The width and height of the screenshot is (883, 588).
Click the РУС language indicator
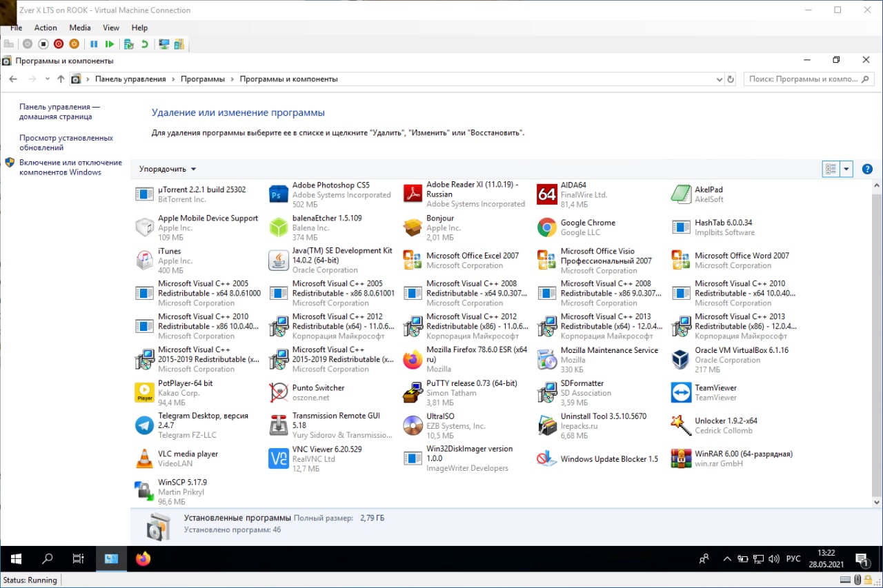point(793,559)
